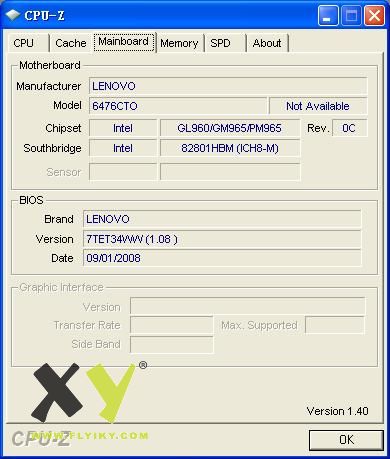Click the CPU-Z title bar icon
This screenshot has height=459, width=390.
pos(13,15)
